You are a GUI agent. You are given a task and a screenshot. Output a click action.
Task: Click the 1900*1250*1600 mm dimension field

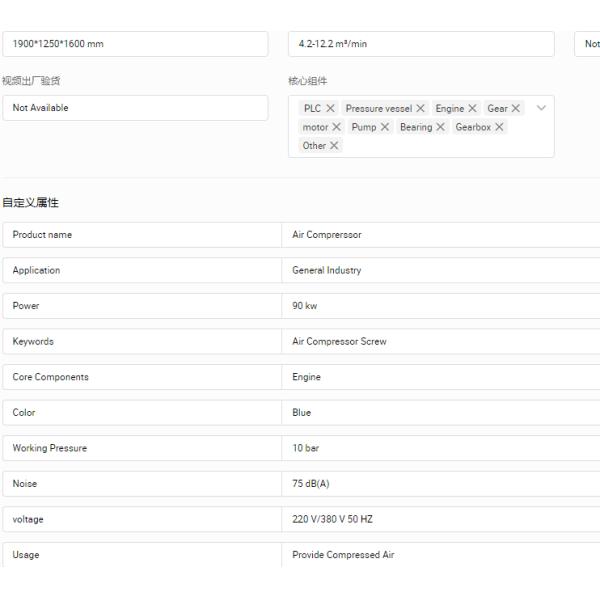(x=135, y=44)
